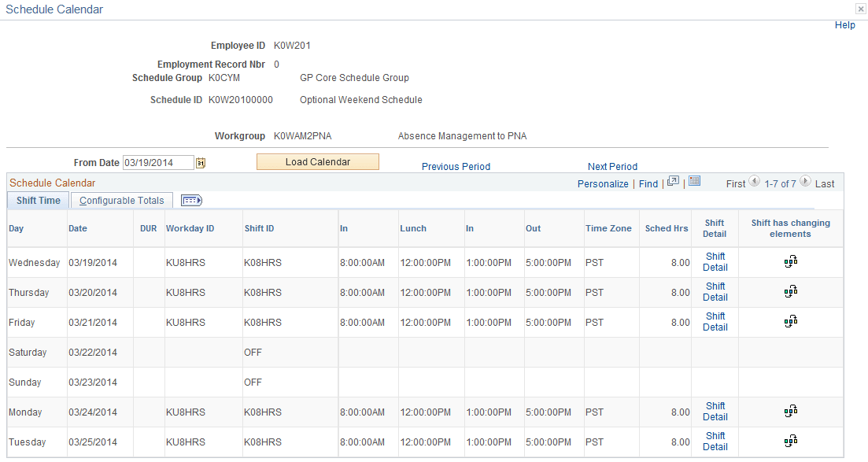The width and height of the screenshot is (868, 462).
Task: Open changing elements icon for Monday 03/24/2014
Action: pos(791,411)
